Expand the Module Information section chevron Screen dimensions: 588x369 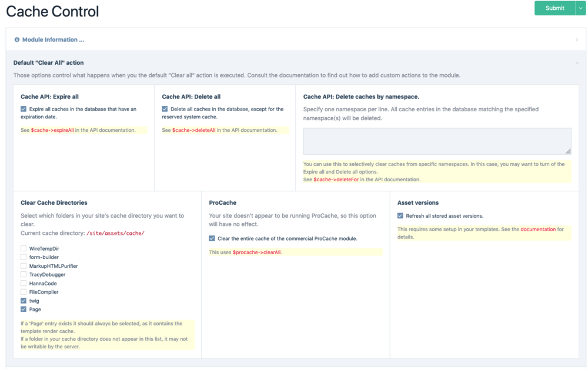tap(577, 40)
